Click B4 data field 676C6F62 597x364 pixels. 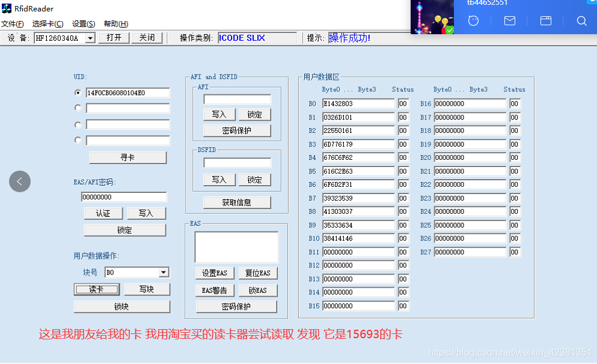tap(358, 157)
